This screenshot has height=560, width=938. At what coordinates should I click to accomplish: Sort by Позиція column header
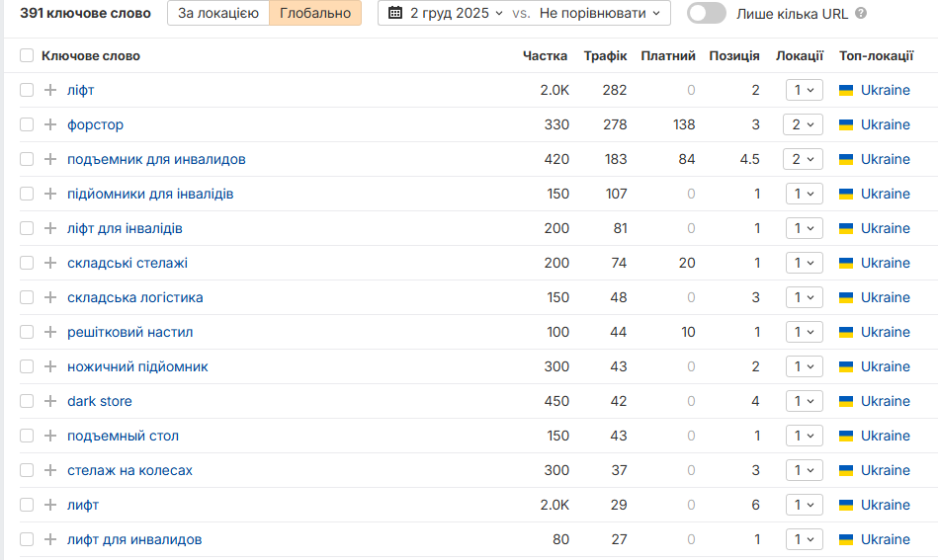click(734, 55)
